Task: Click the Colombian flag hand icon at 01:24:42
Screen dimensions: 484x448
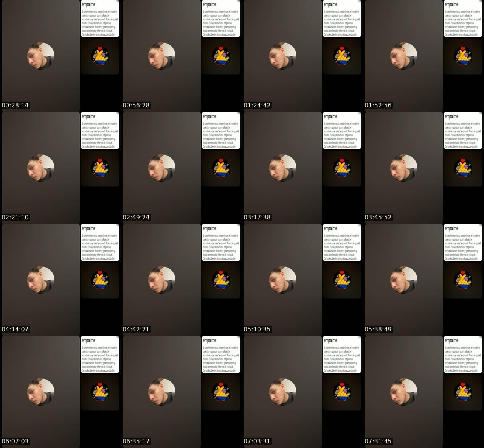Action: tap(342, 56)
